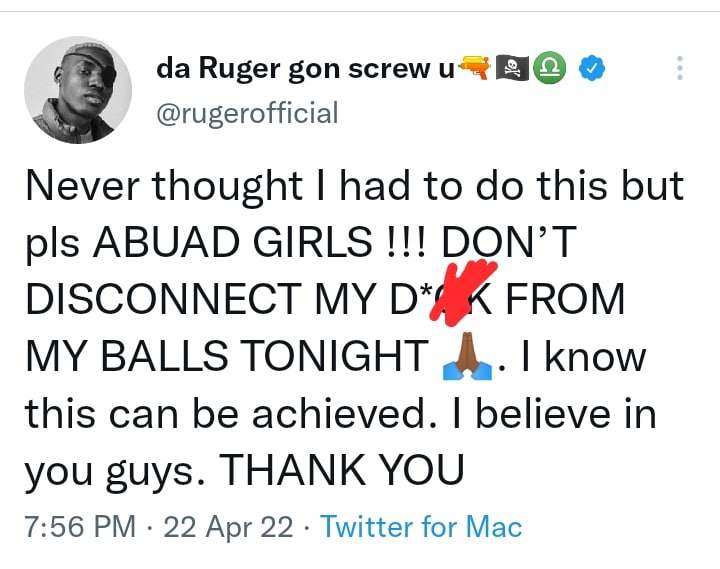Viewport: 720px width, 569px height.
Task: Open Ruger's profile picture
Action: click(78, 91)
